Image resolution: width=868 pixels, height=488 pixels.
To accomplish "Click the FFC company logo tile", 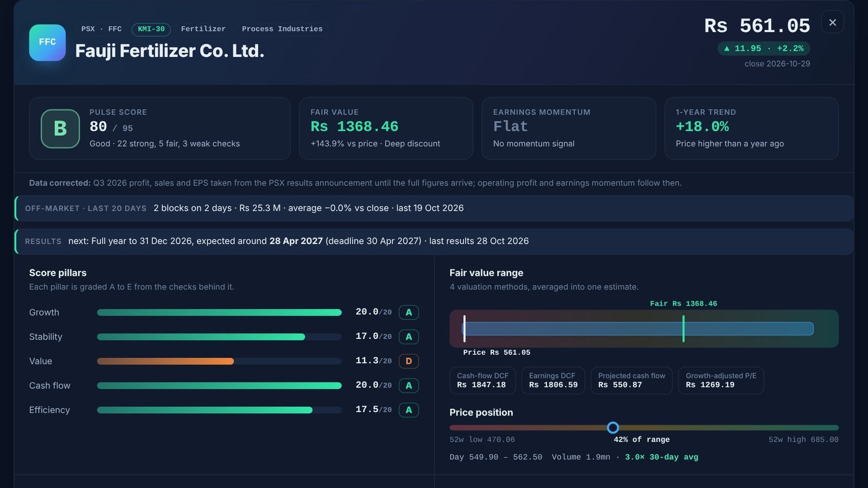I will (x=47, y=42).
